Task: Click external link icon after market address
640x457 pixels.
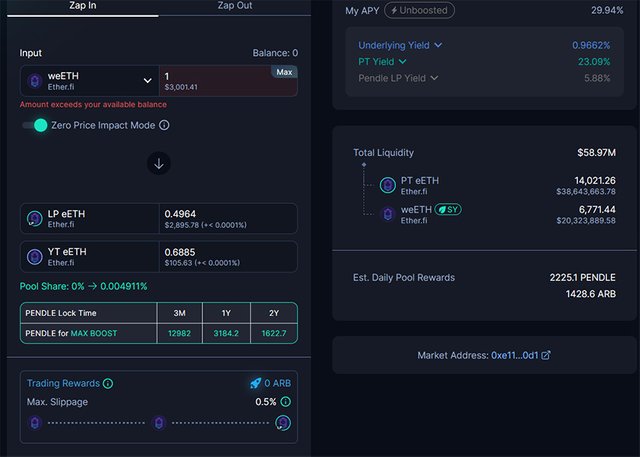Action: [546, 355]
